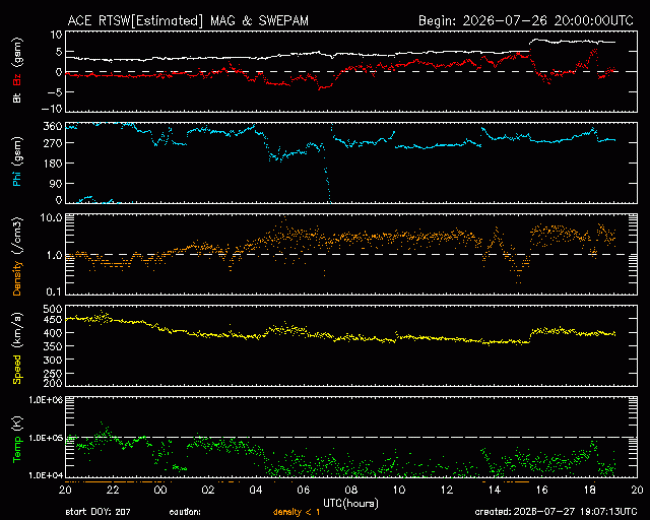Click the "-10" tick on Bt/Bz axis

coord(51,109)
